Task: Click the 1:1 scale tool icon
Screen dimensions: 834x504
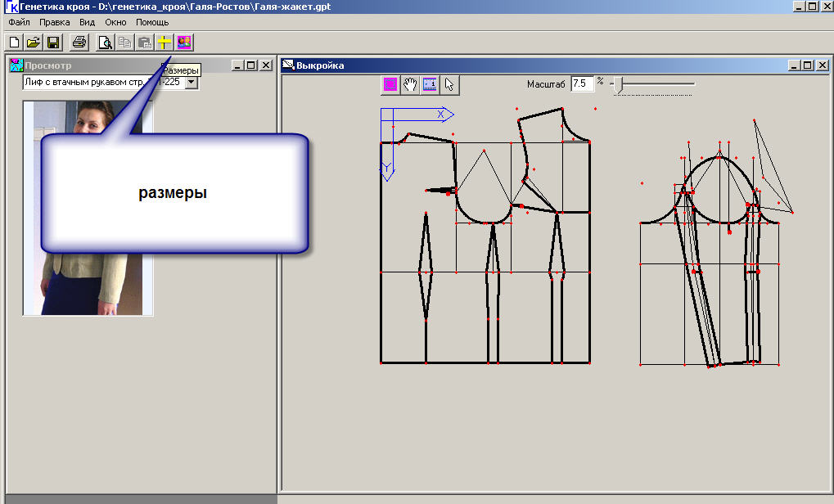Action: [x=430, y=84]
